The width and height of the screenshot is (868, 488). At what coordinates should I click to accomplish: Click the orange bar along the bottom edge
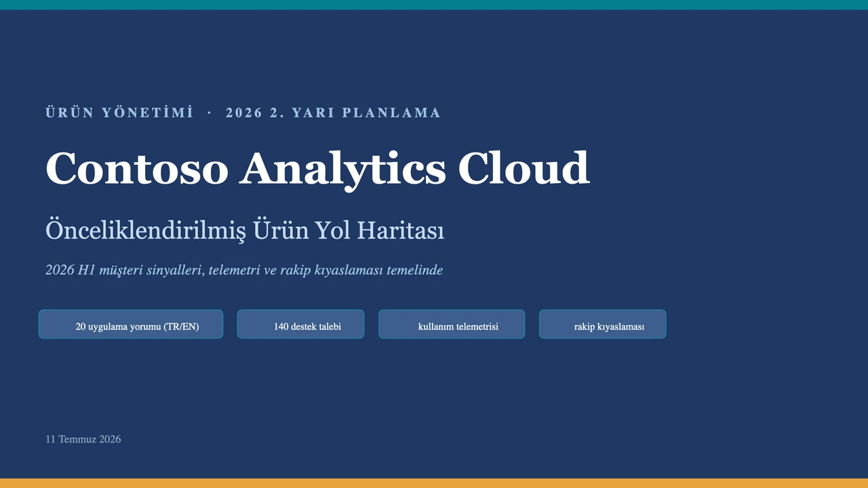434,483
